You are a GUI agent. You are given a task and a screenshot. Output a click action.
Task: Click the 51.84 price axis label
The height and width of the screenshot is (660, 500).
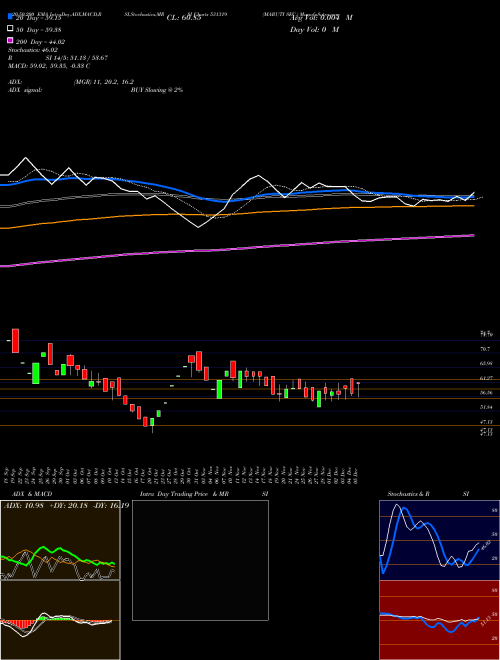(x=486, y=407)
